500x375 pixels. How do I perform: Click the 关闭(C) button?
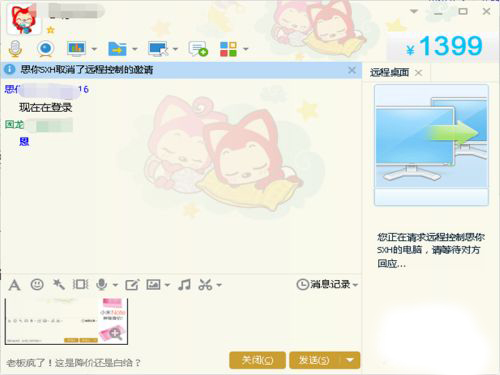(257, 360)
